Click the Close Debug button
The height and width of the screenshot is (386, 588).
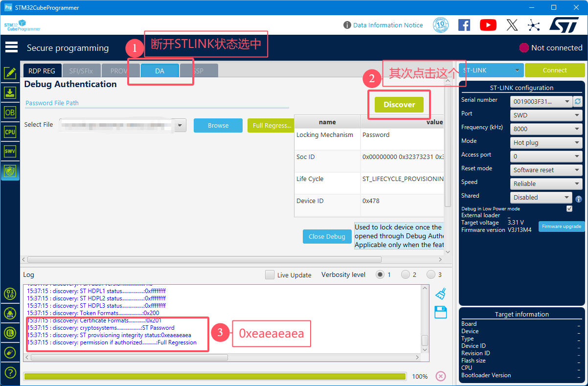tap(327, 236)
